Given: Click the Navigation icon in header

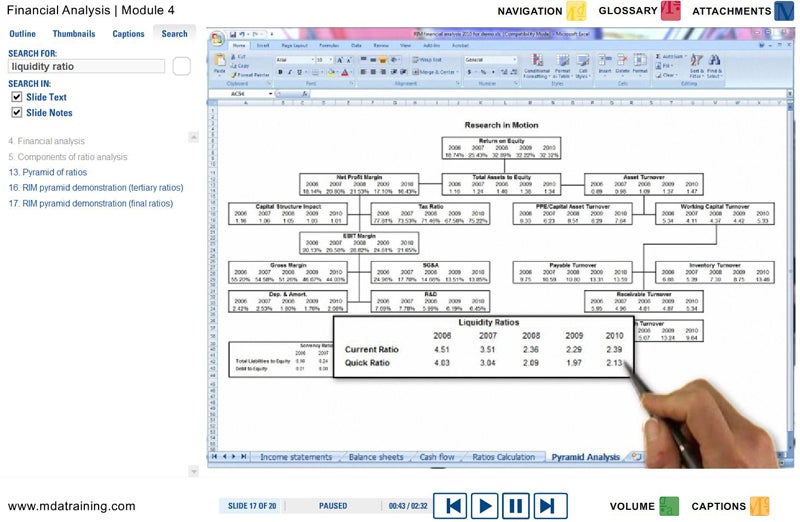Looking at the screenshot, I should [x=577, y=12].
